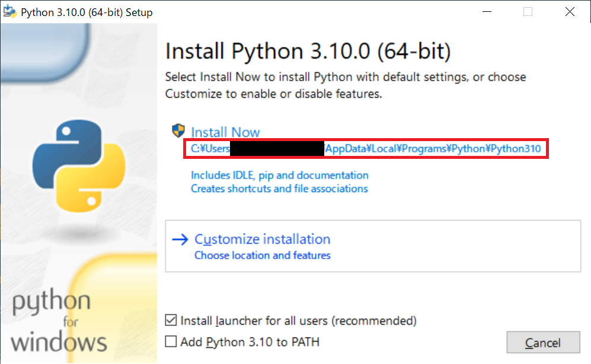Click the blue arrow next to Customize installation
Viewport: 591px width, 364px height.
[180, 240]
